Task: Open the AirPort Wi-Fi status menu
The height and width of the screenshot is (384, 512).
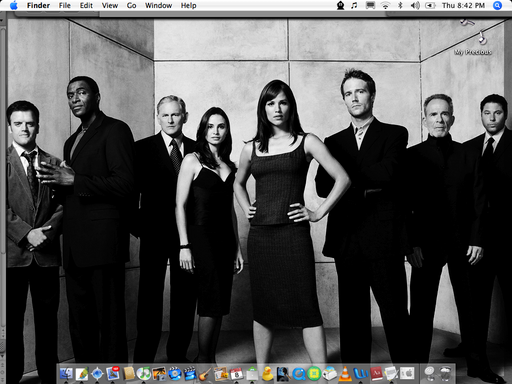Action: click(x=385, y=5)
